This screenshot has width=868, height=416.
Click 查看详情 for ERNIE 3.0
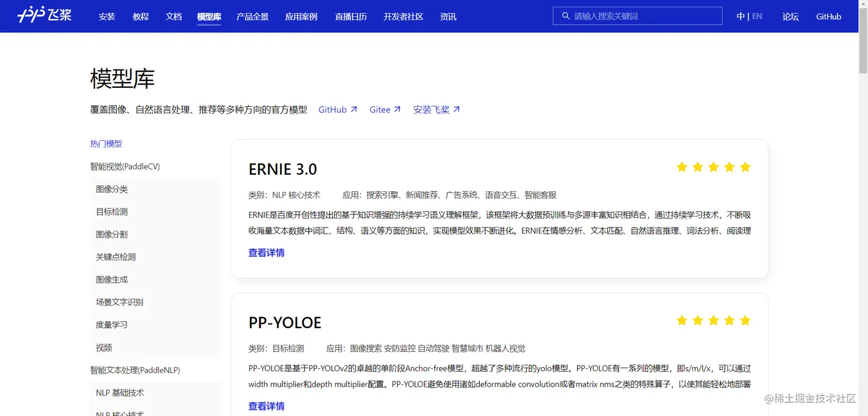[x=266, y=253]
